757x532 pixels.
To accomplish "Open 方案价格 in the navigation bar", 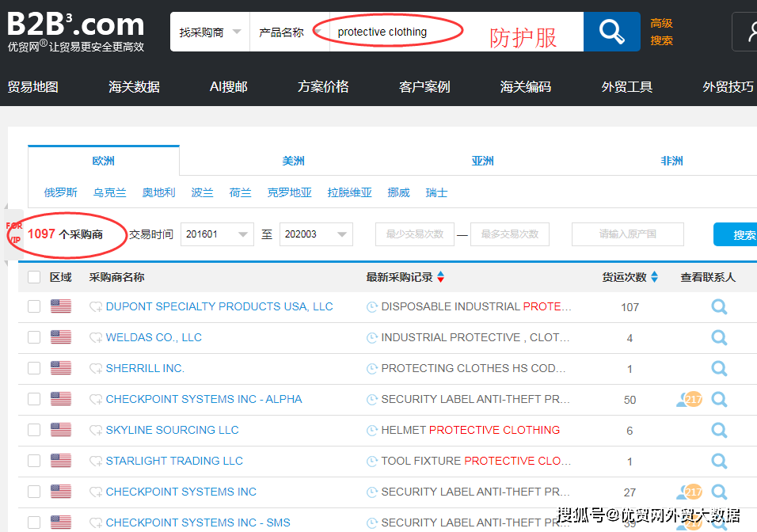I will (323, 87).
